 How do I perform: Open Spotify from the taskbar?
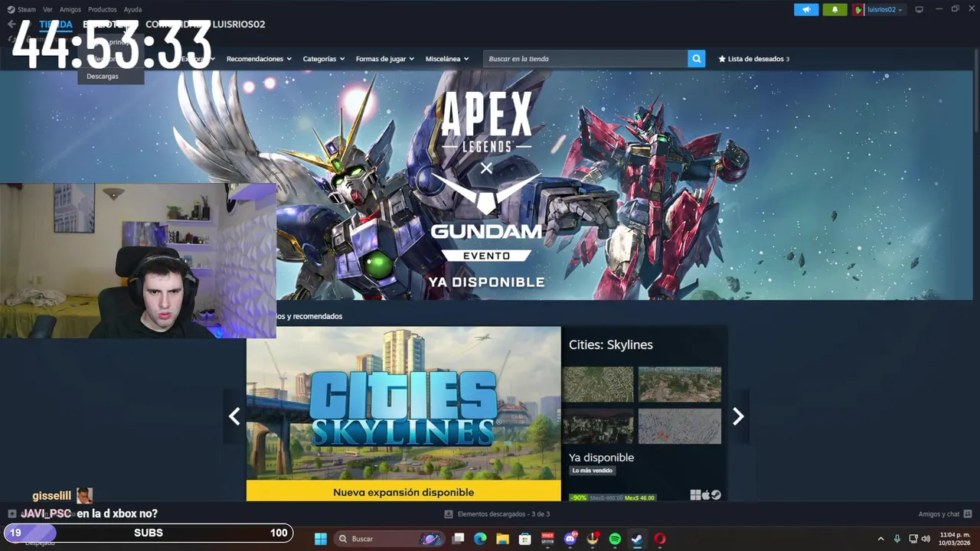(615, 539)
